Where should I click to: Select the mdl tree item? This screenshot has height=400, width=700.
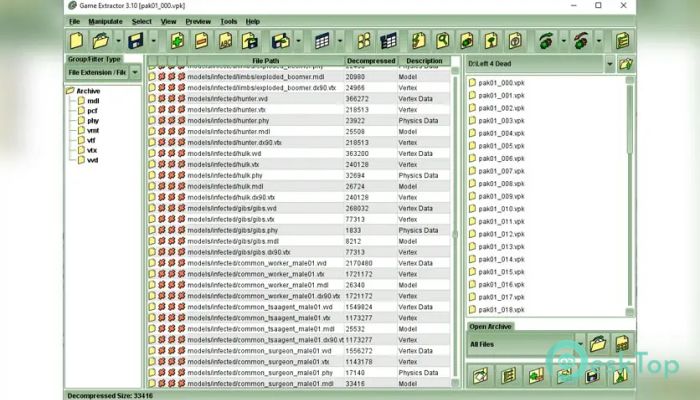click(93, 101)
